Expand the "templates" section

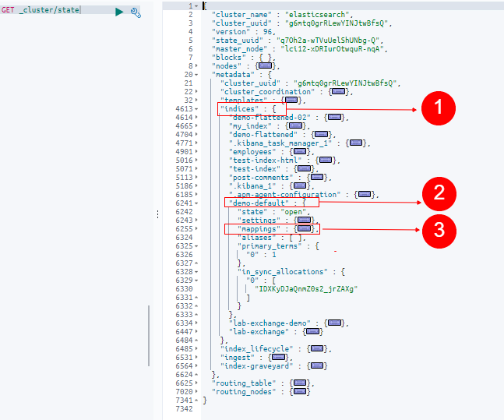[196, 101]
